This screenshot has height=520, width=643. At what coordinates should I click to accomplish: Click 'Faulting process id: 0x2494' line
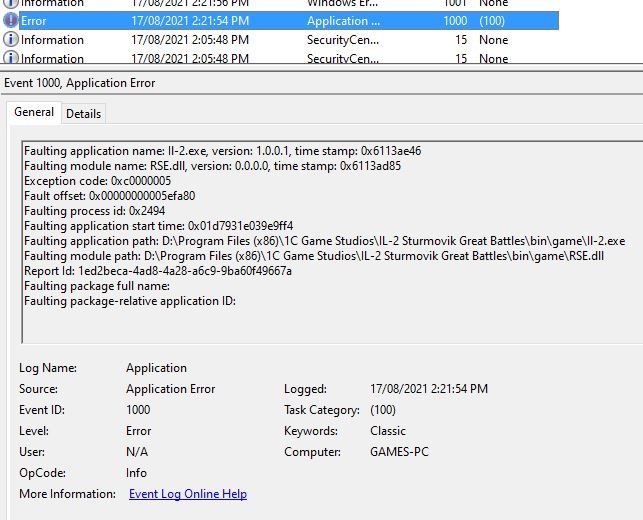pyautogui.click(x=94, y=211)
